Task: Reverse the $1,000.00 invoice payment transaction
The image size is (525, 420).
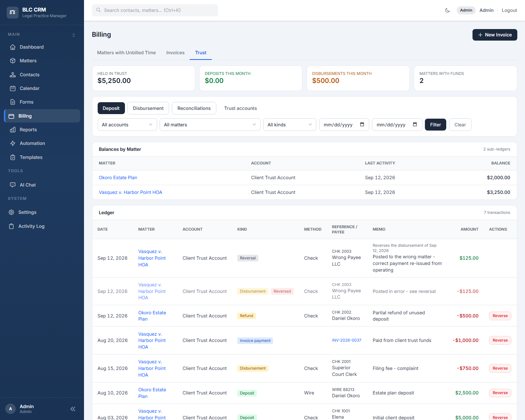Action: click(x=500, y=340)
